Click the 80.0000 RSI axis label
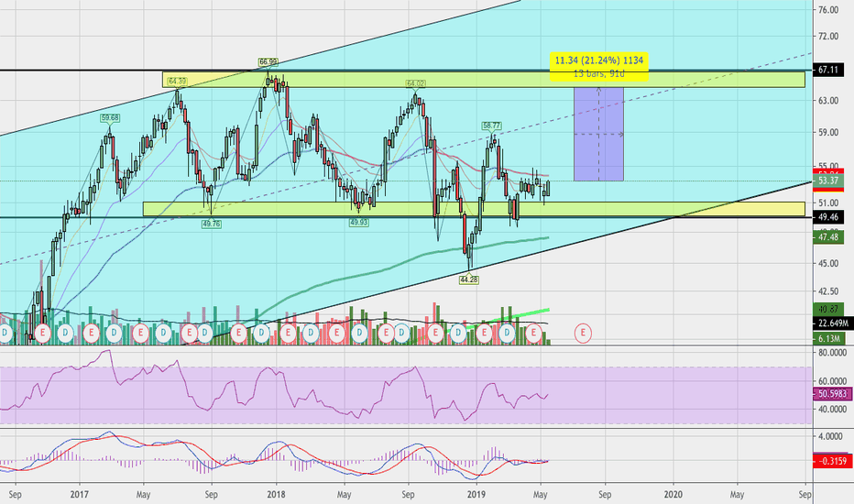 coord(832,353)
